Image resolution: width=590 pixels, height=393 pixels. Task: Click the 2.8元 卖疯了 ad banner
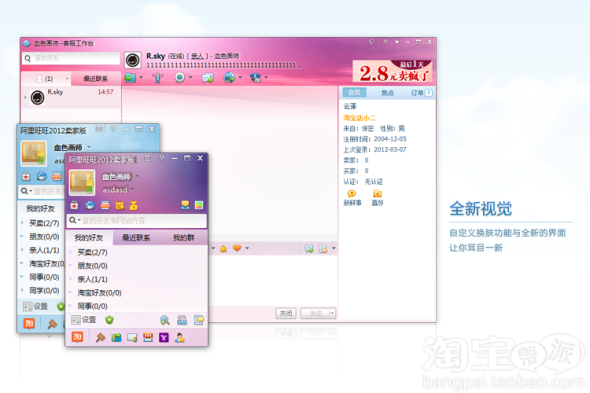tap(393, 71)
